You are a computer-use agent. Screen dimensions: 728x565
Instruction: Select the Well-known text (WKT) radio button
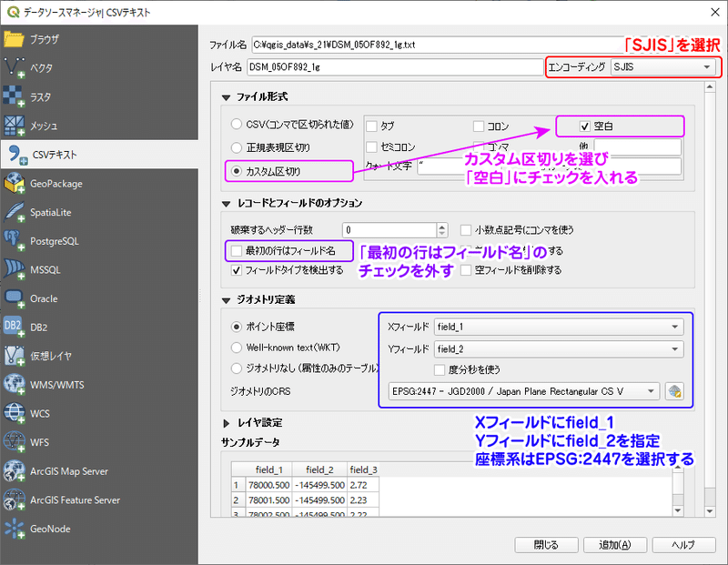pos(237,348)
